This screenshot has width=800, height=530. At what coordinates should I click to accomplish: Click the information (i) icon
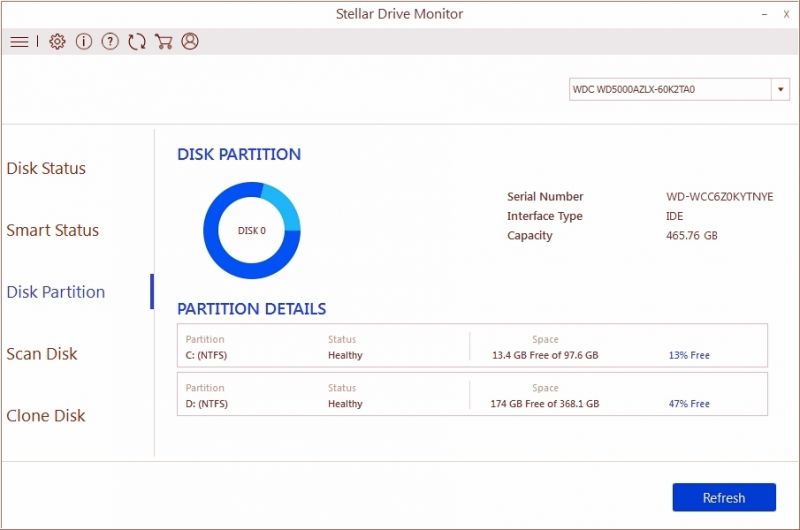(84, 41)
